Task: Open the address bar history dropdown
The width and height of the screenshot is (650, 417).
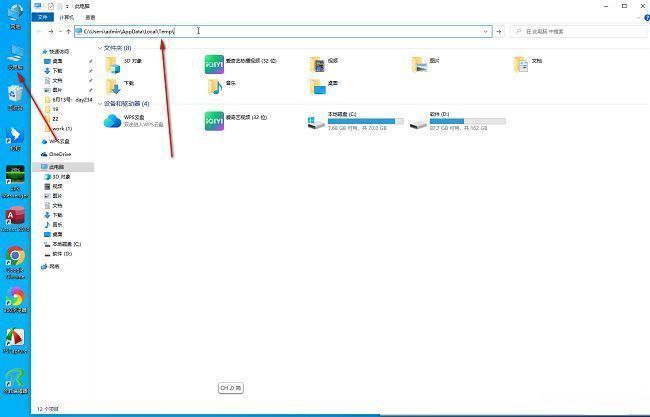Action: point(486,31)
